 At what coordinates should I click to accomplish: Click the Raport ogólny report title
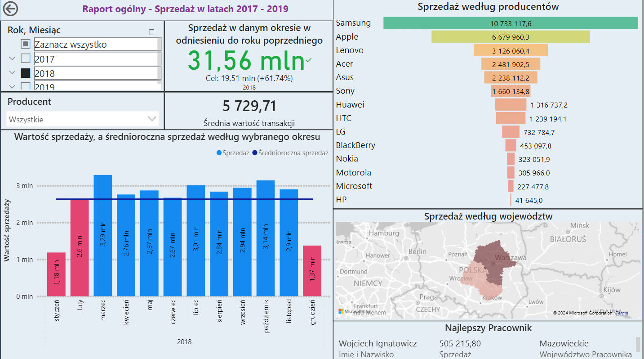pos(186,9)
